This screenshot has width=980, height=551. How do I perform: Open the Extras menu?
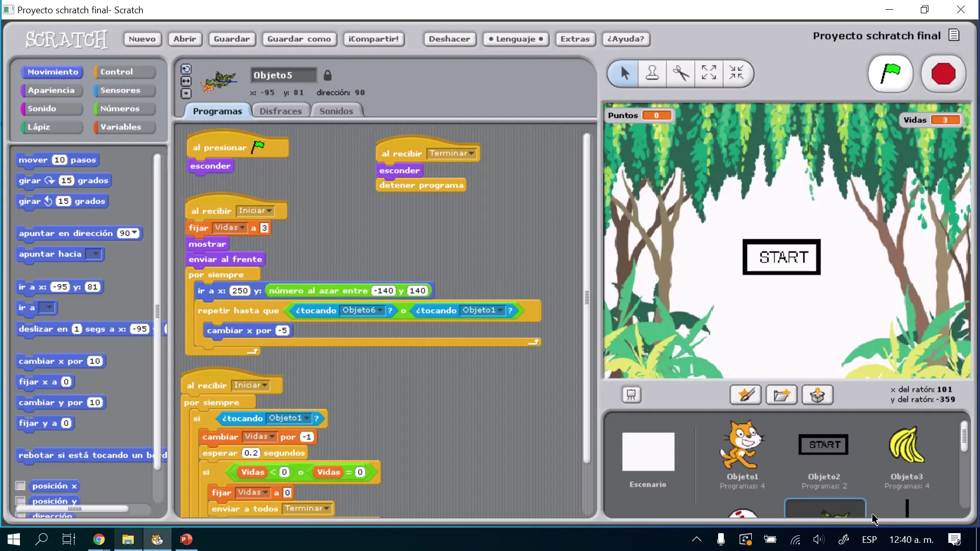pyautogui.click(x=575, y=39)
